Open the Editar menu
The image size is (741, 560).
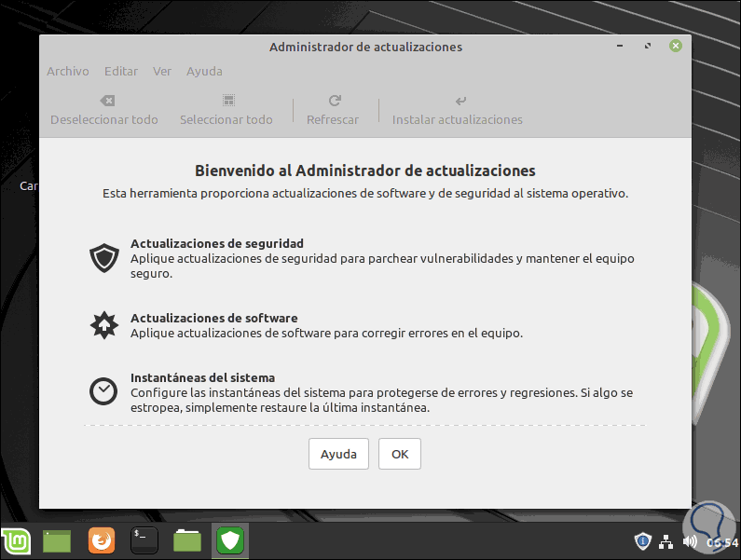click(121, 72)
